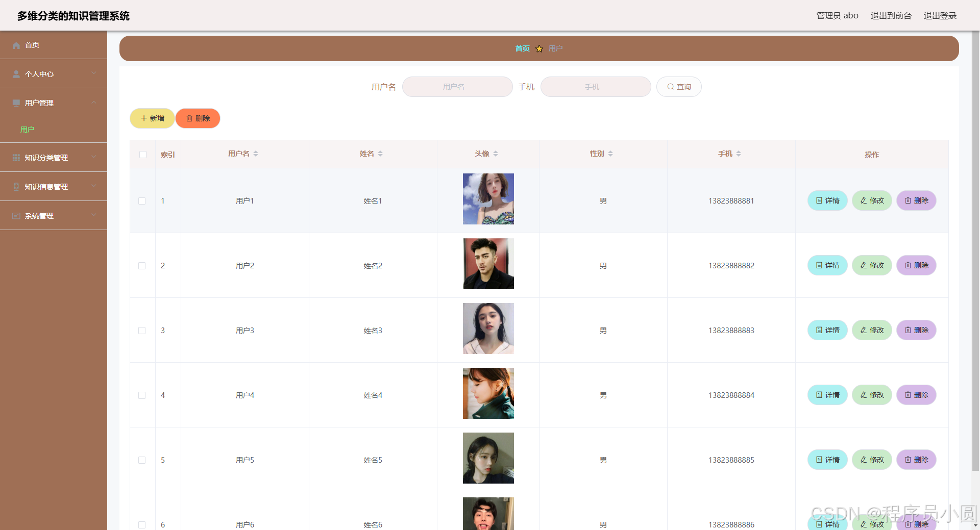Sort the 姓名 column with its arrows
Image resolution: width=980 pixels, height=530 pixels.
tap(380, 154)
